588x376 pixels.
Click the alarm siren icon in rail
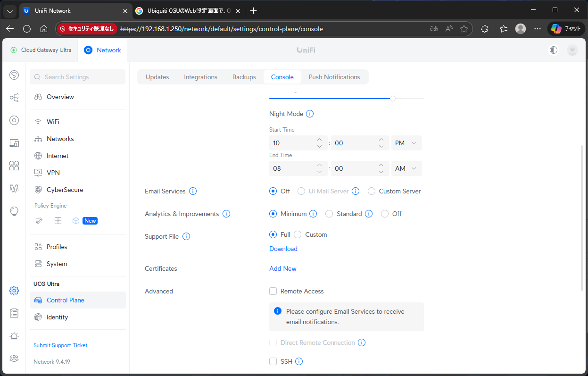tap(14, 336)
